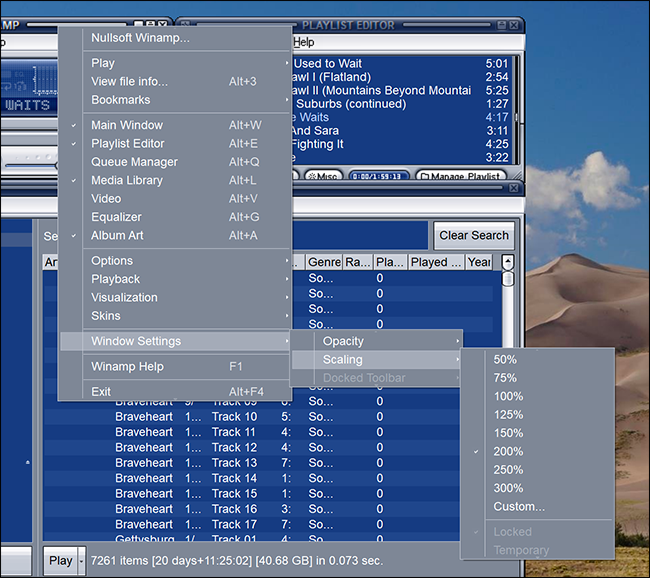The image size is (650, 578).
Task: Click the media library scrollbar up arrow
Action: (508, 262)
